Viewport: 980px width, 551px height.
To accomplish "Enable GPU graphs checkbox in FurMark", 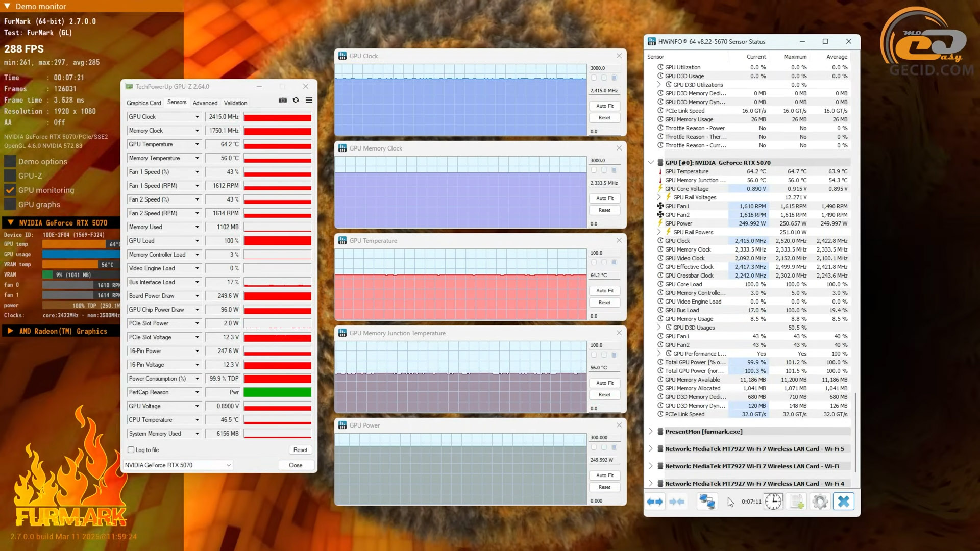I will [10, 205].
